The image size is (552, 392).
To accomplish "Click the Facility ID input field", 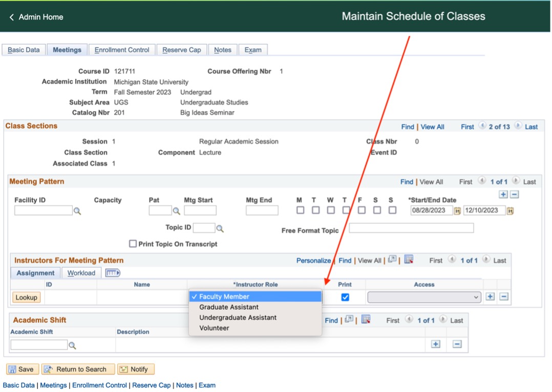I will [x=44, y=210].
